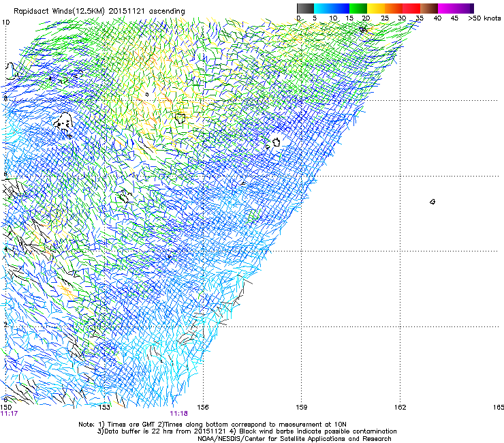The width and height of the screenshot is (504, 443).
Task: Click the '45' label under the color bar
Action: click(454, 18)
